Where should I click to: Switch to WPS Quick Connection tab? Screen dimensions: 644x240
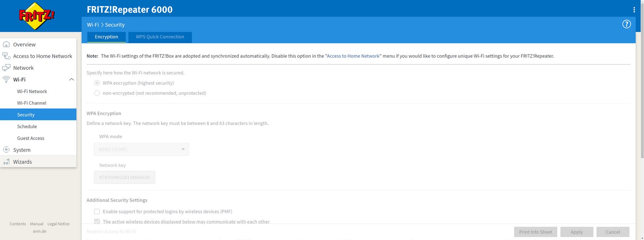click(x=160, y=37)
